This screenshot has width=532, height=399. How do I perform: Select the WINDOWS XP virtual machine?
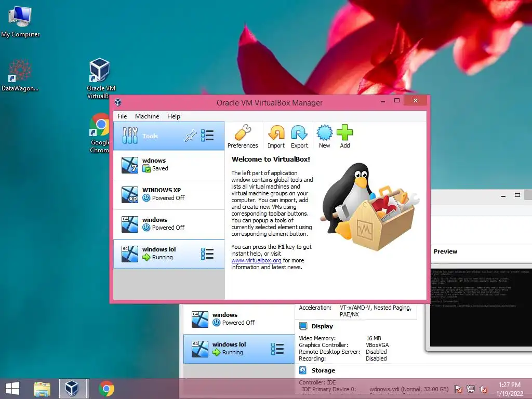(169, 194)
